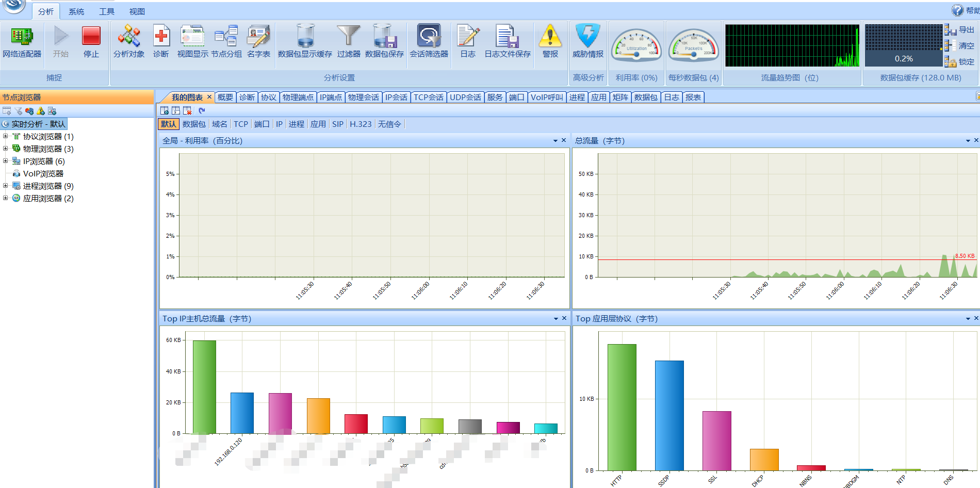Image resolution: width=980 pixels, height=488 pixels.
Task: Open the 矩阵 matrix tab
Action: [620, 97]
